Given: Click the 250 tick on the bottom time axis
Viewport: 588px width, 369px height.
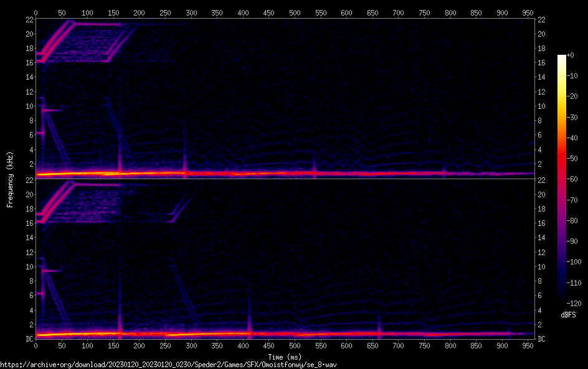Looking at the screenshot, I should coord(165,346).
